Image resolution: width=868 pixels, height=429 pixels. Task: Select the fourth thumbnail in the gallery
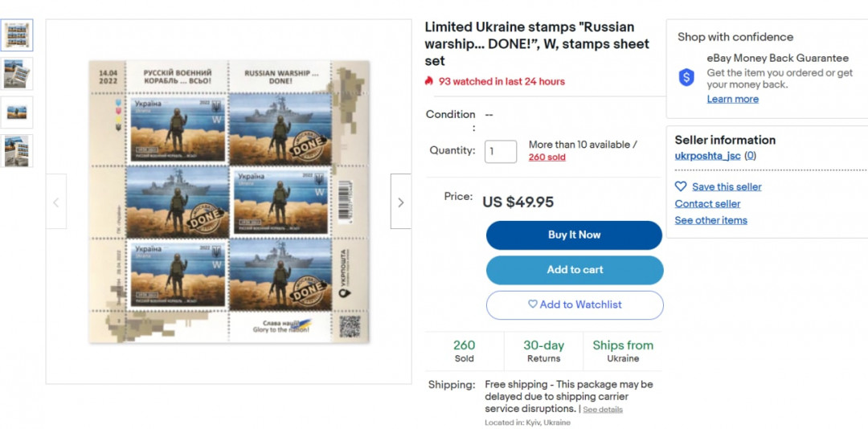click(x=17, y=150)
